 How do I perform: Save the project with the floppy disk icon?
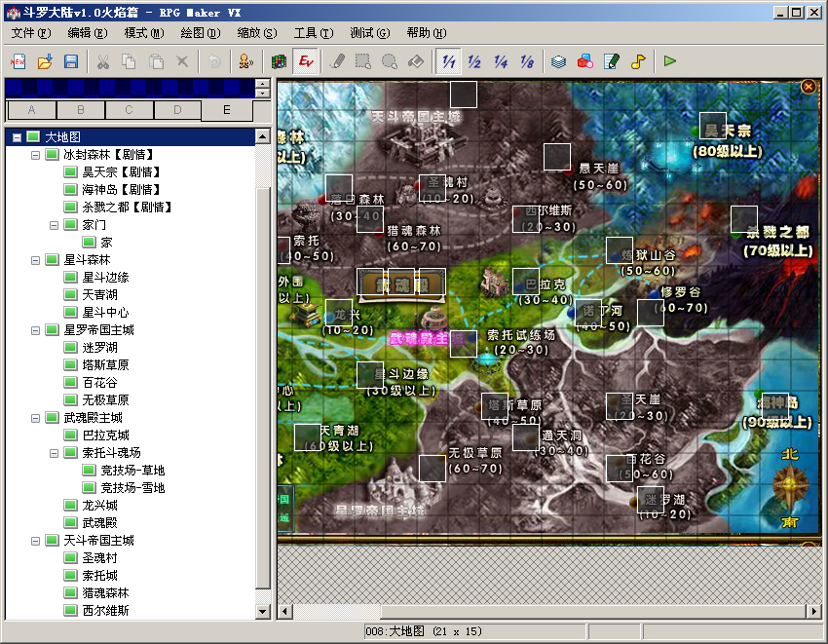(71, 61)
